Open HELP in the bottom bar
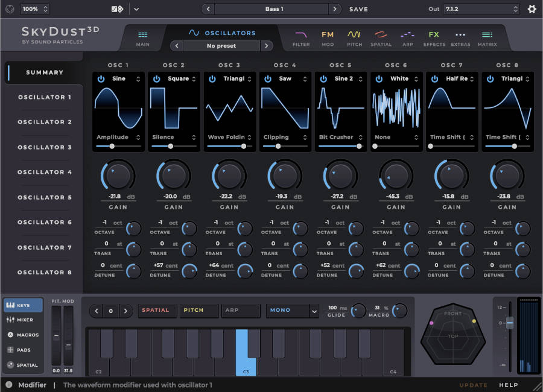Image resolution: width=543 pixels, height=392 pixels. pyautogui.click(x=509, y=385)
